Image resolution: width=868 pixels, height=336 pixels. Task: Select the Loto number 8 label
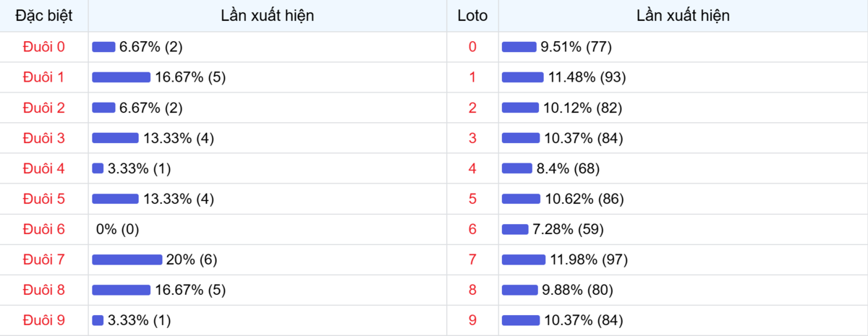point(472,290)
